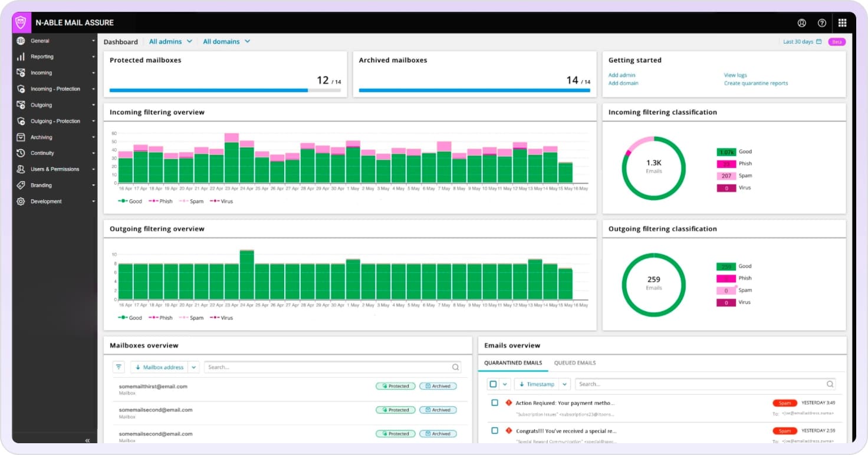Open the Timestamp sort dropdown arrow
The width and height of the screenshot is (868, 455).
[x=564, y=384]
